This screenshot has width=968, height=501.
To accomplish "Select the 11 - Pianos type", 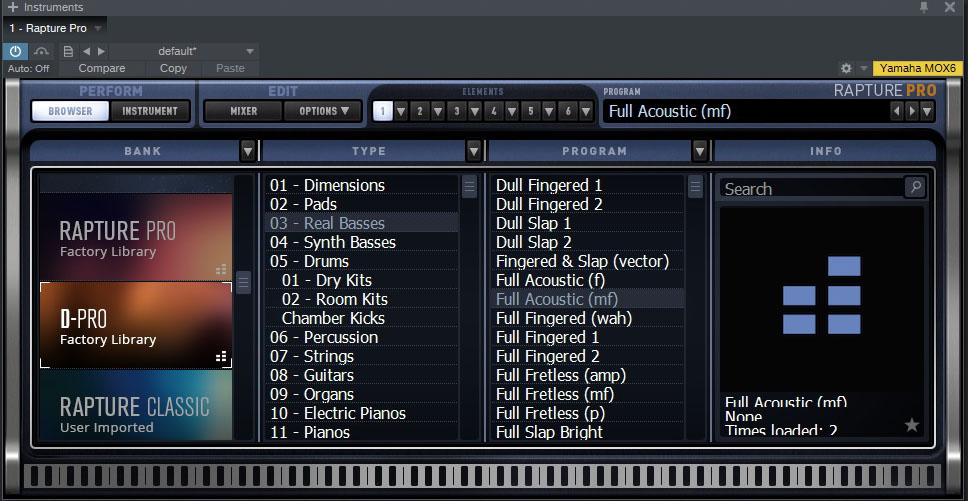I will coord(362,433).
